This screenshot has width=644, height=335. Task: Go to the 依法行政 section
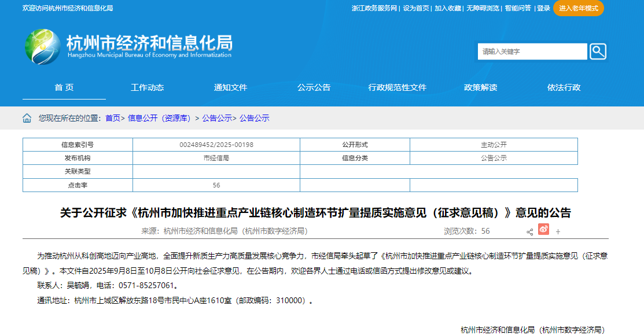(564, 87)
